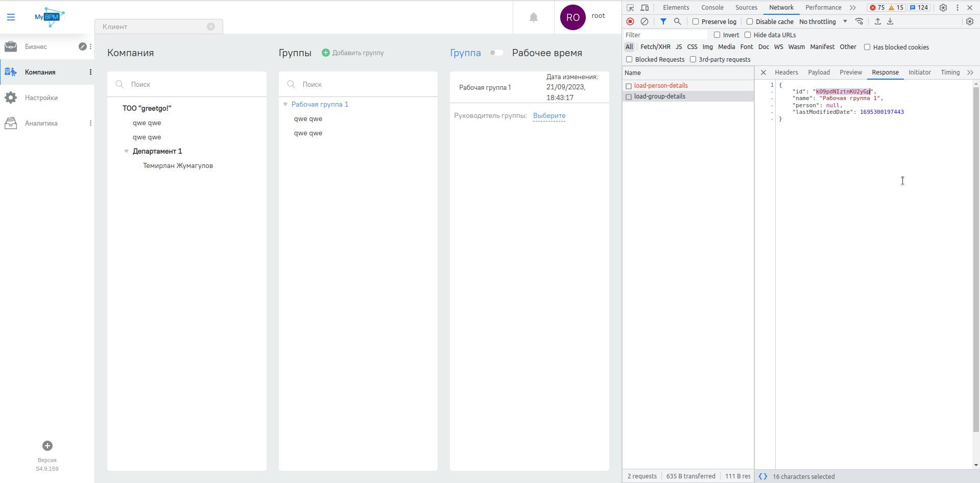Image resolution: width=980 pixels, height=483 pixels.
Task: Click the add plus icon above Версия
Action: pyautogui.click(x=47, y=446)
